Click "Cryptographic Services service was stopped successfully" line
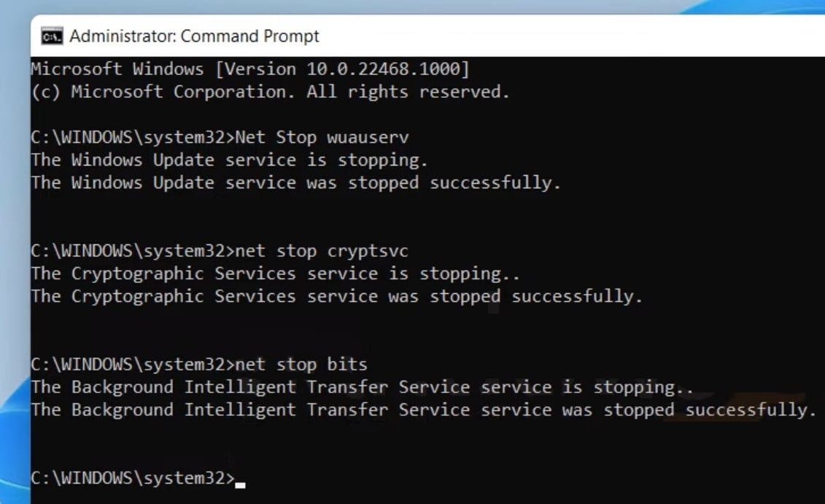Screen dimensions: 825x504 (x=336, y=296)
